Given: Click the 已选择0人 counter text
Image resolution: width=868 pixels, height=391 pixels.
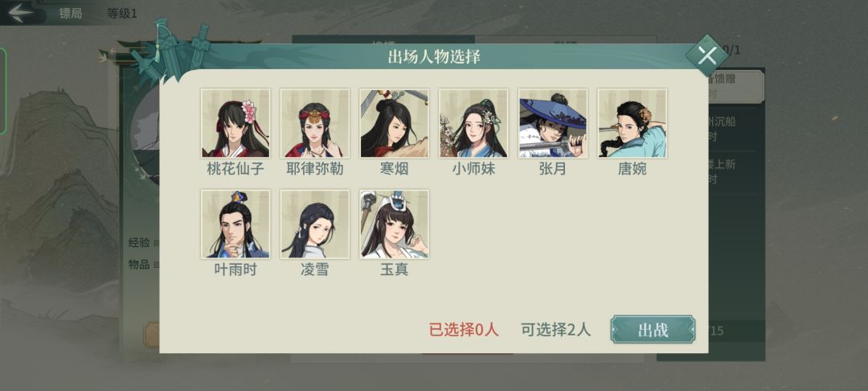Looking at the screenshot, I should (x=464, y=330).
